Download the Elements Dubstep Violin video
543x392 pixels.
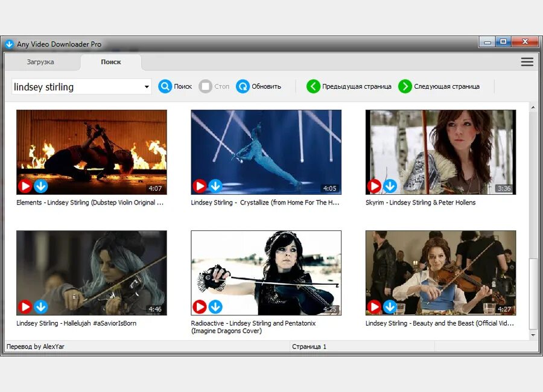click(x=41, y=186)
